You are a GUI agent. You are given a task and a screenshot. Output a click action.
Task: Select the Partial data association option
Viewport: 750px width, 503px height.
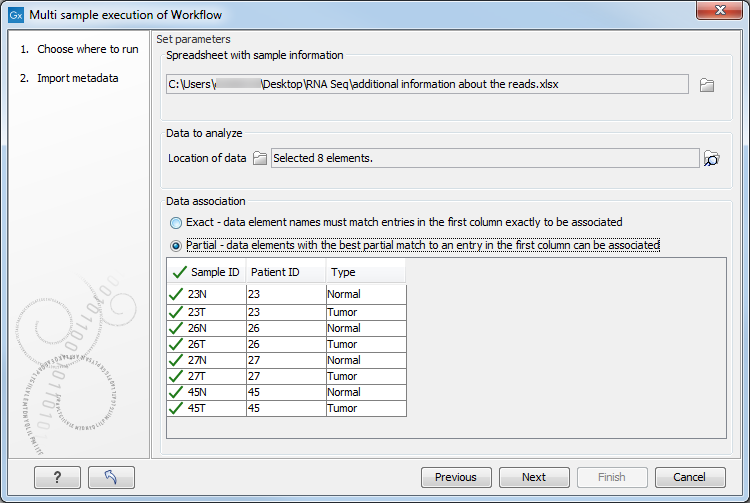click(176, 245)
